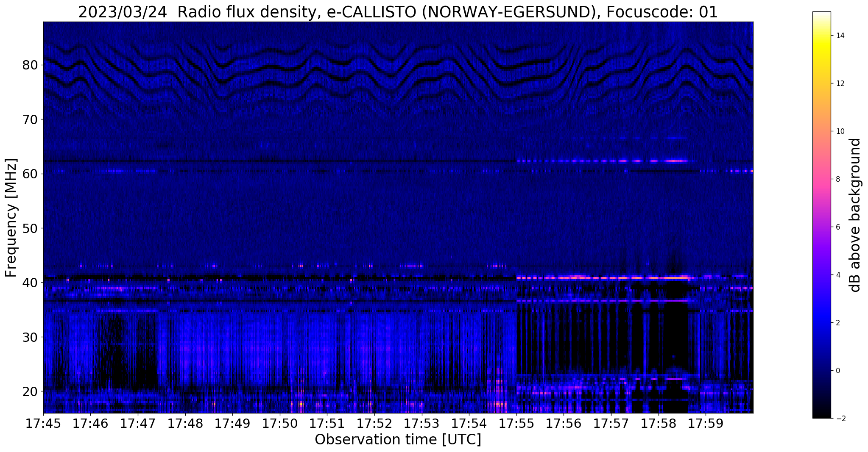868x452 pixels.
Task: Click the 17:50 time tick label
Action: [x=280, y=424]
